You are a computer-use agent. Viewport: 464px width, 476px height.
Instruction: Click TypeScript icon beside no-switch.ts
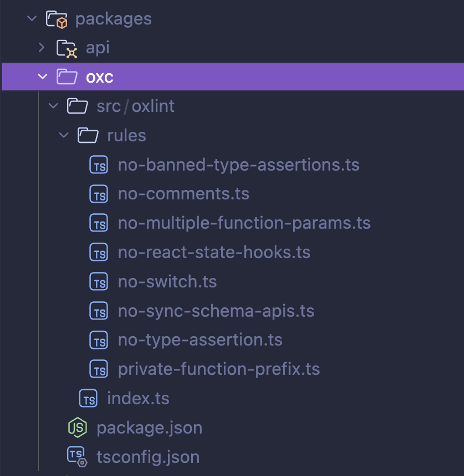99,281
